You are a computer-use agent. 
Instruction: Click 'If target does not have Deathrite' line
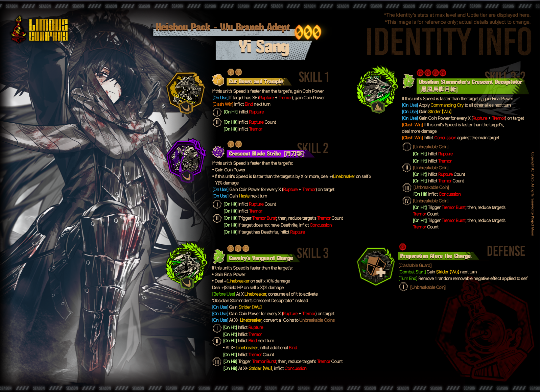(278, 225)
